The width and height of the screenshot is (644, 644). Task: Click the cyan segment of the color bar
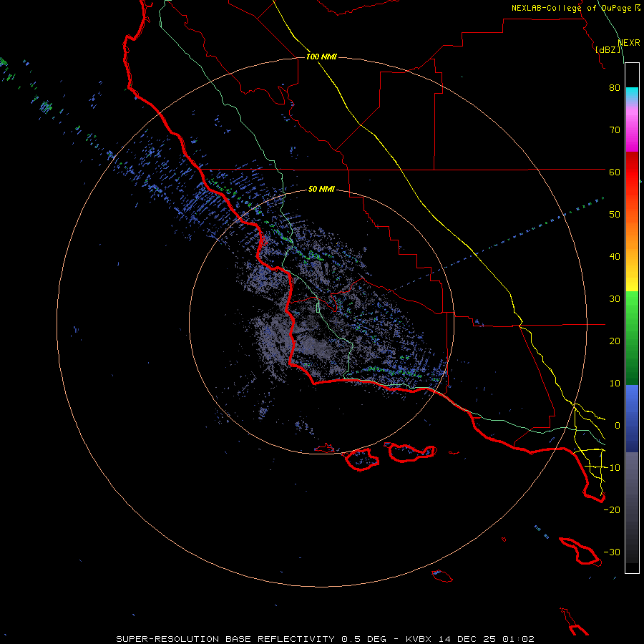[632, 94]
